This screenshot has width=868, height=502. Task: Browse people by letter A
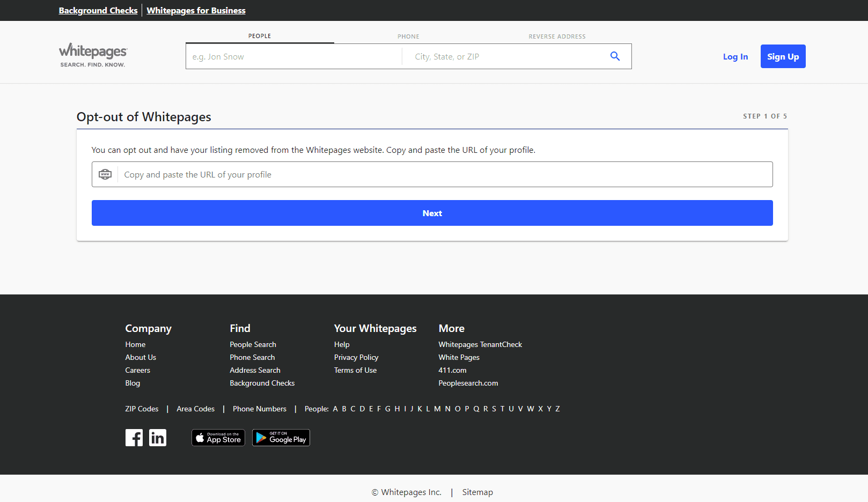pyautogui.click(x=335, y=409)
